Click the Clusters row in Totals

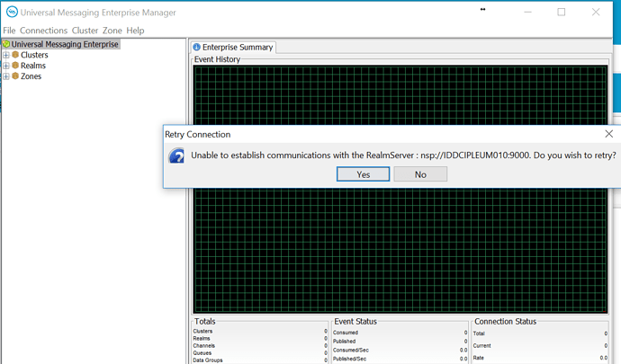(260, 331)
